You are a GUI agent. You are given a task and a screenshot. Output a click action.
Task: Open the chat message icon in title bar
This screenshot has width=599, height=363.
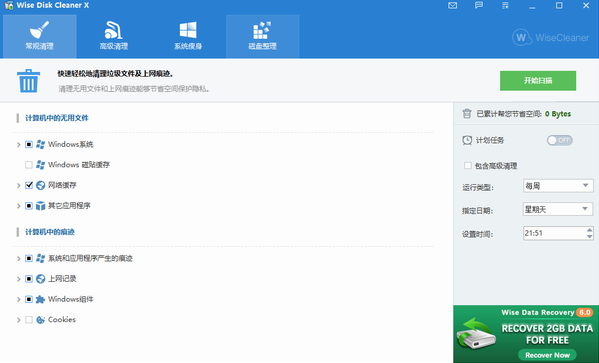pos(479,5)
